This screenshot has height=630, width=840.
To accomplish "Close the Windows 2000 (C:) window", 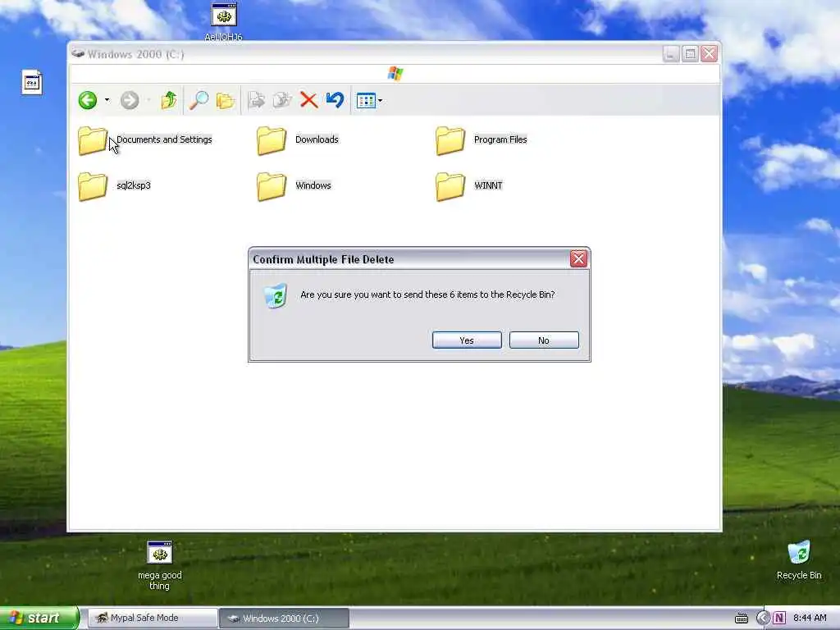I will tap(709, 53).
